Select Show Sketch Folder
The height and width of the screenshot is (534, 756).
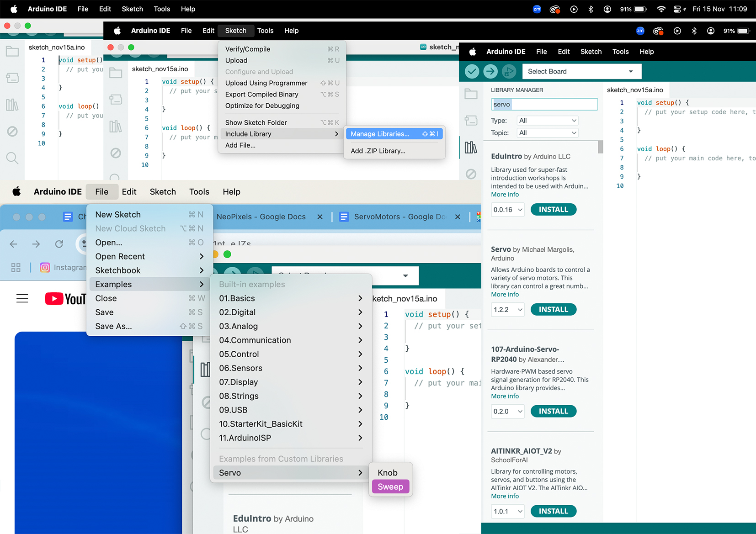[x=282, y=122]
